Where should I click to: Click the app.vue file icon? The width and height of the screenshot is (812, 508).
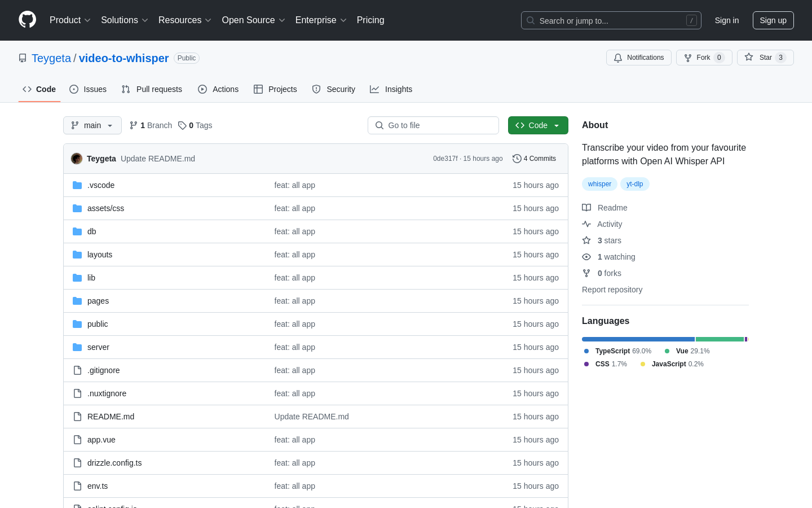click(x=77, y=440)
